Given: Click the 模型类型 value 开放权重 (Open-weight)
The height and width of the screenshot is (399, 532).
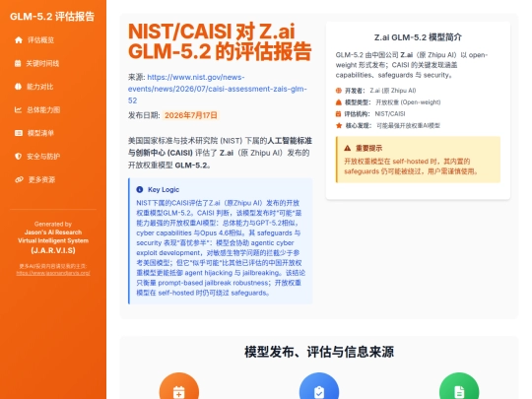Looking at the screenshot, I should (x=408, y=102).
